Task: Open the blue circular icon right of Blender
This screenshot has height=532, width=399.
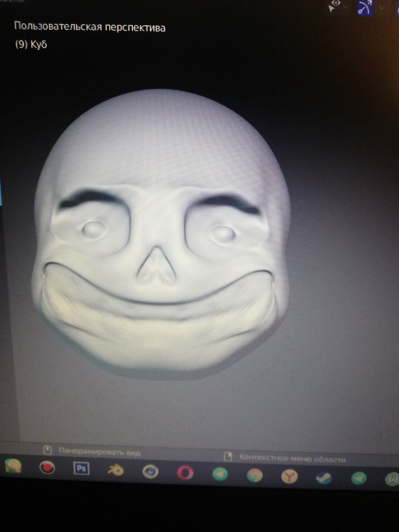Action: (150, 472)
